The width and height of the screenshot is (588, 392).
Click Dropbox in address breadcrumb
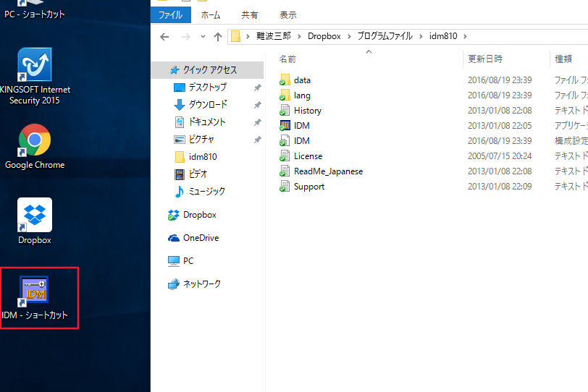pos(324,36)
